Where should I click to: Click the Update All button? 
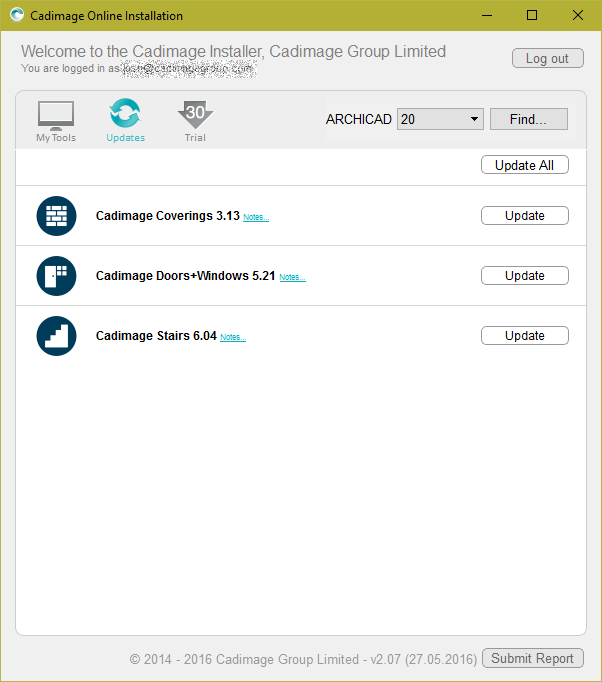pos(524,165)
